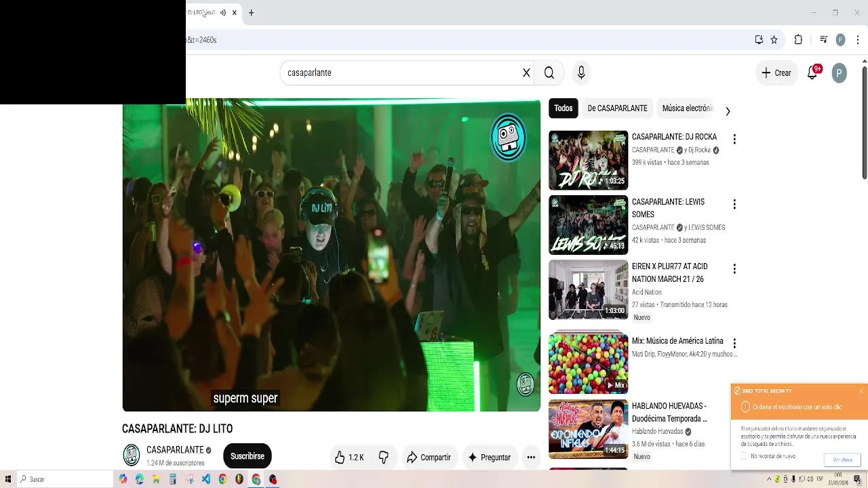The width and height of the screenshot is (868, 488).
Task: Click the address bar URL text
Action: pos(202,40)
